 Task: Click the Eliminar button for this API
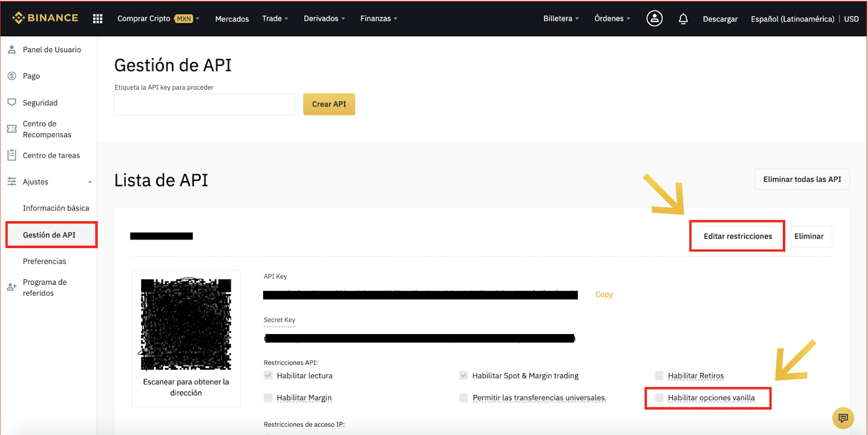[x=809, y=236]
